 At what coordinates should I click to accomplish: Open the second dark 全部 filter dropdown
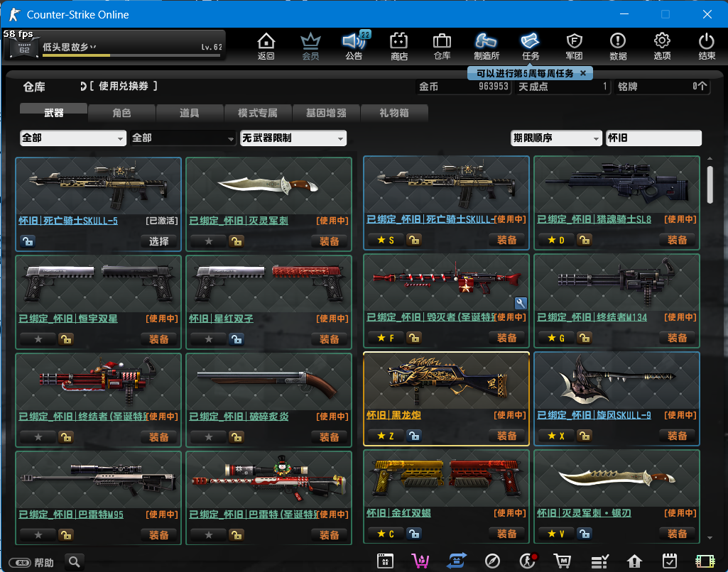click(x=183, y=138)
